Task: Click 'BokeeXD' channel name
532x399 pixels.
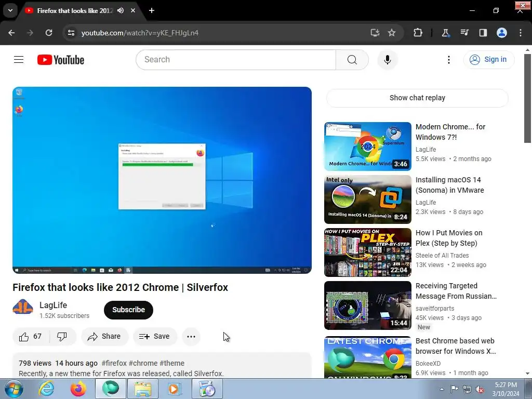Action: (x=428, y=363)
